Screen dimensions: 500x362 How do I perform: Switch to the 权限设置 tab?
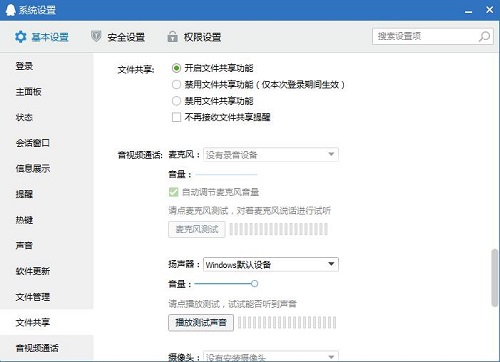[194, 37]
